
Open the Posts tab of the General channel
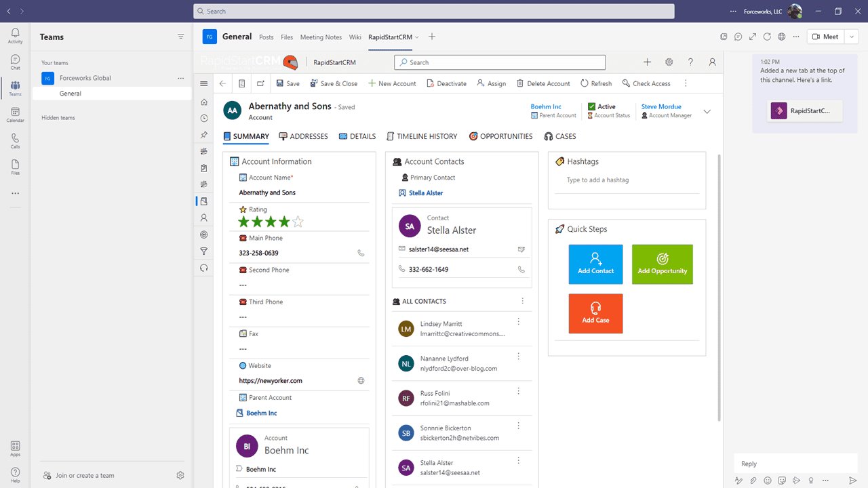(x=266, y=37)
